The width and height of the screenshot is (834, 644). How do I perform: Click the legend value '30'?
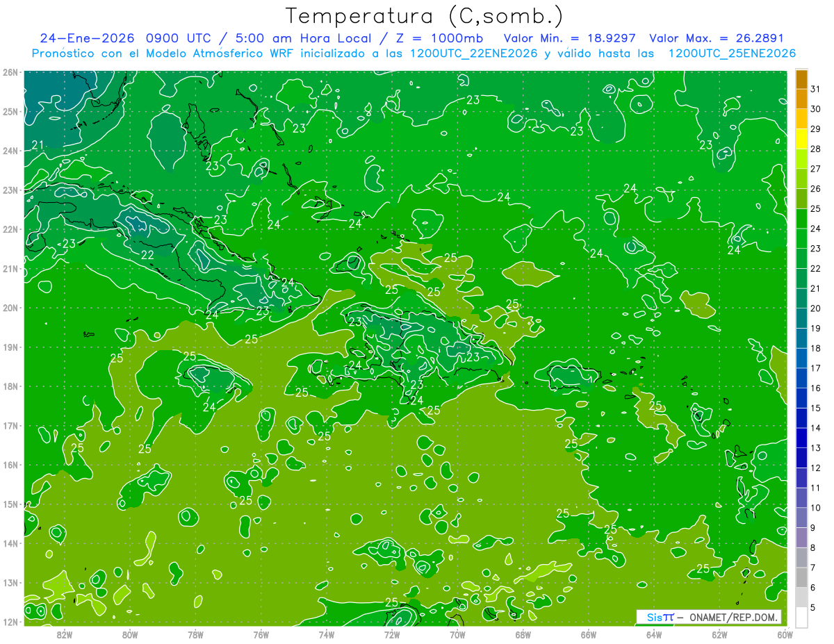point(815,109)
